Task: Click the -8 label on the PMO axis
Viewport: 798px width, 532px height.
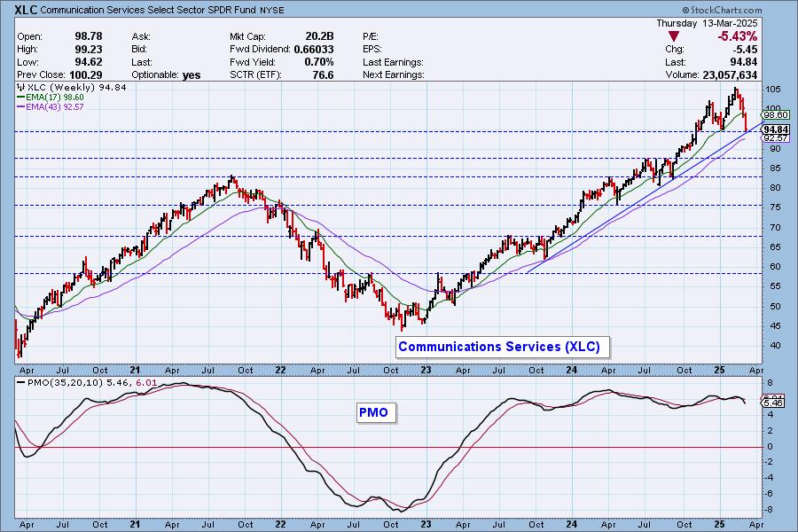Action: pyautogui.click(x=769, y=510)
